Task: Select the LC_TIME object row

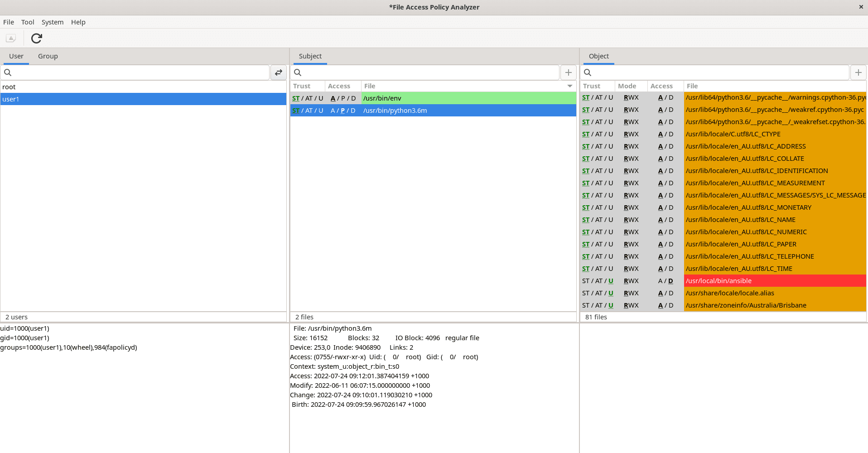Action: 723,269
